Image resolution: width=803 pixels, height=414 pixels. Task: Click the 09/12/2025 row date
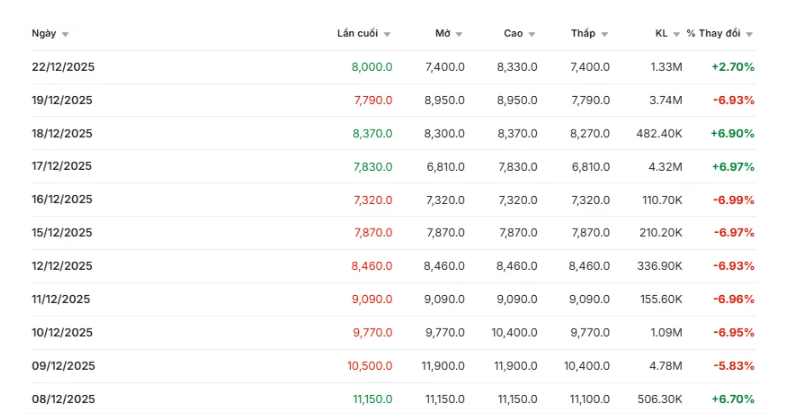tap(62, 366)
